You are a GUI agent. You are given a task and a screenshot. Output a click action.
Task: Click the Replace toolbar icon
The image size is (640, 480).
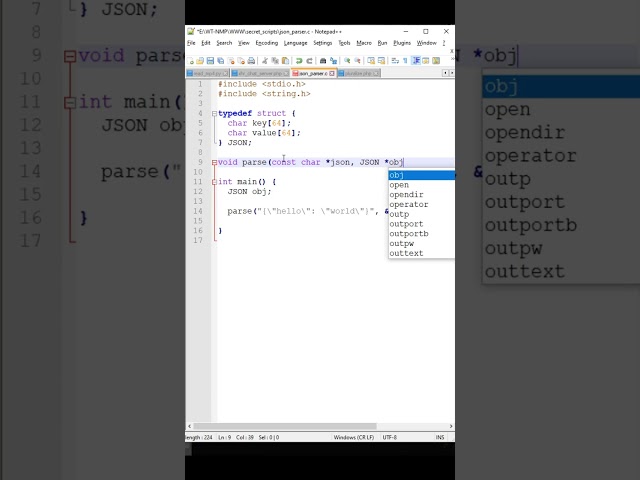pos(333,61)
